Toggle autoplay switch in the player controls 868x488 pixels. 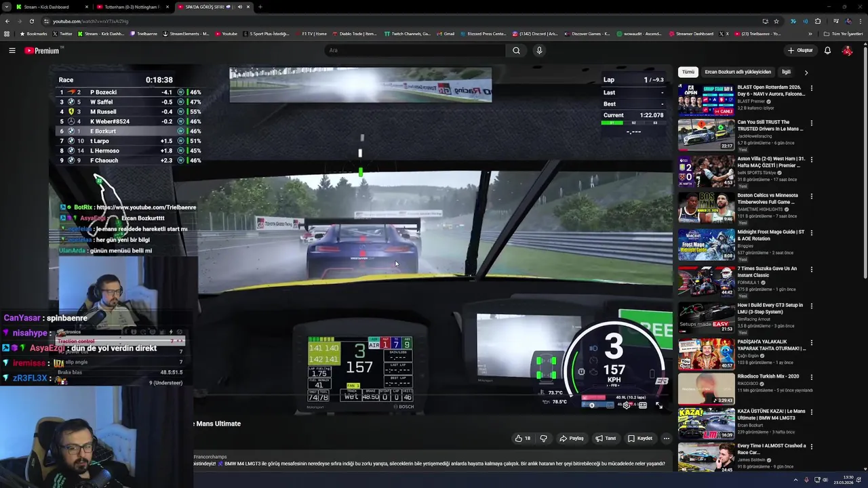point(591,405)
